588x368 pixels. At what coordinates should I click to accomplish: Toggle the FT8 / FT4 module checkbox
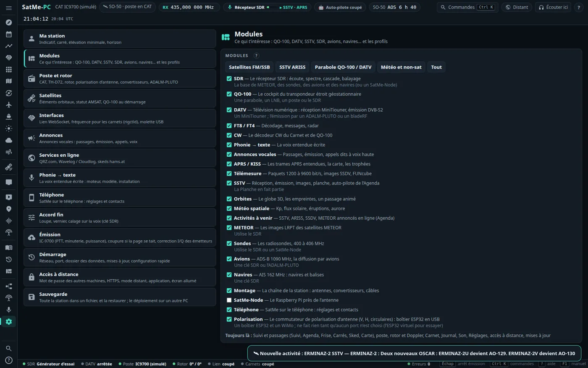pyautogui.click(x=229, y=126)
